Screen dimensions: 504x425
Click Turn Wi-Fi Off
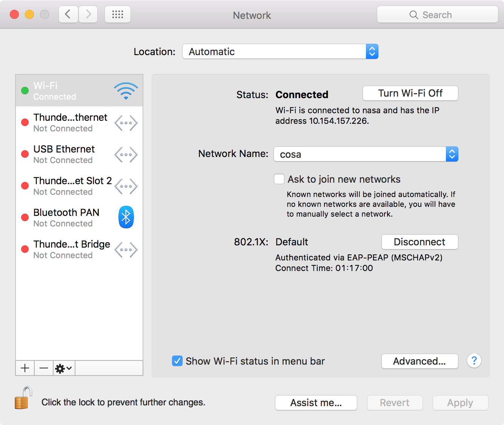point(410,93)
